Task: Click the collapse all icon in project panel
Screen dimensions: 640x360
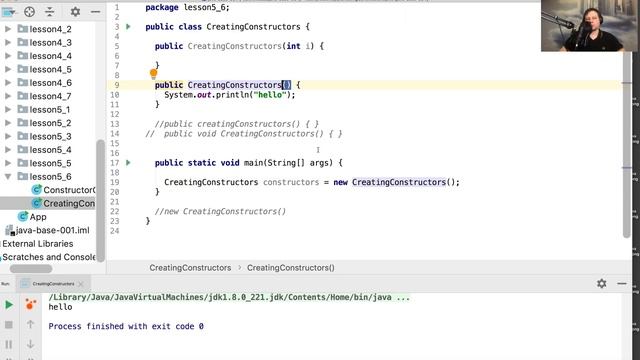Action: (49, 12)
